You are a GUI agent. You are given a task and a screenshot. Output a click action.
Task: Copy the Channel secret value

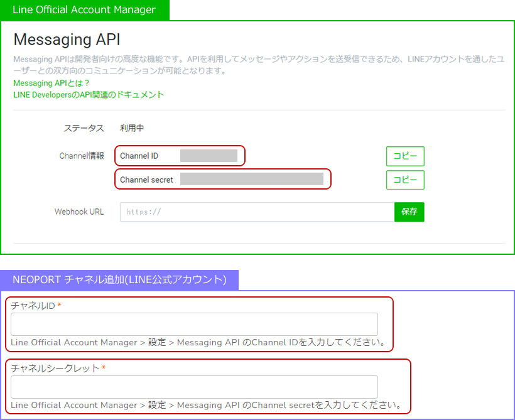click(405, 180)
